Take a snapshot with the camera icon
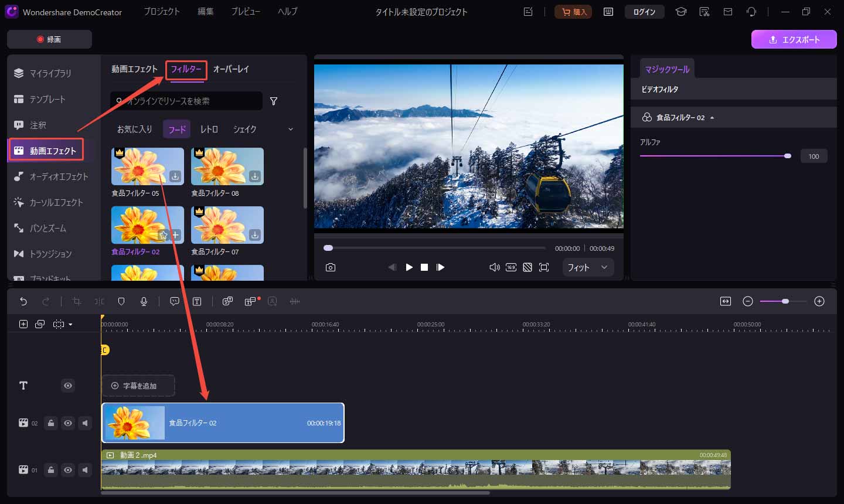 [331, 267]
